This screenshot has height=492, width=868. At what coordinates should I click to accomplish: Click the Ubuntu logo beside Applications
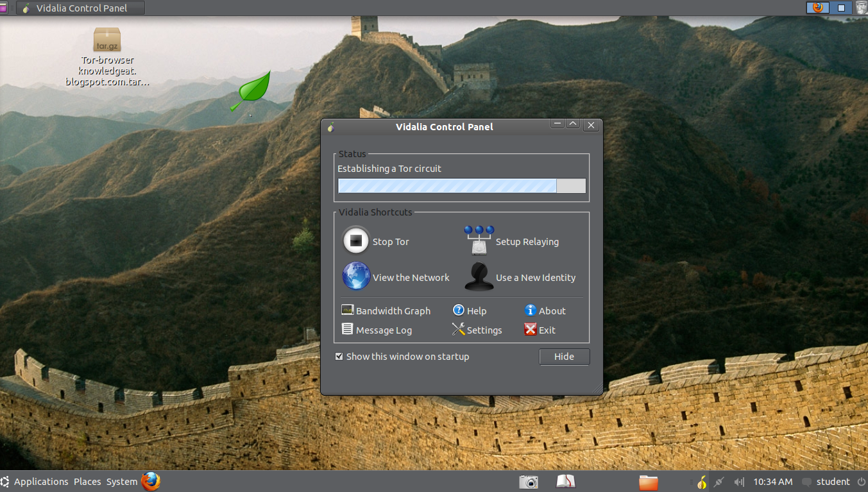(x=5, y=482)
